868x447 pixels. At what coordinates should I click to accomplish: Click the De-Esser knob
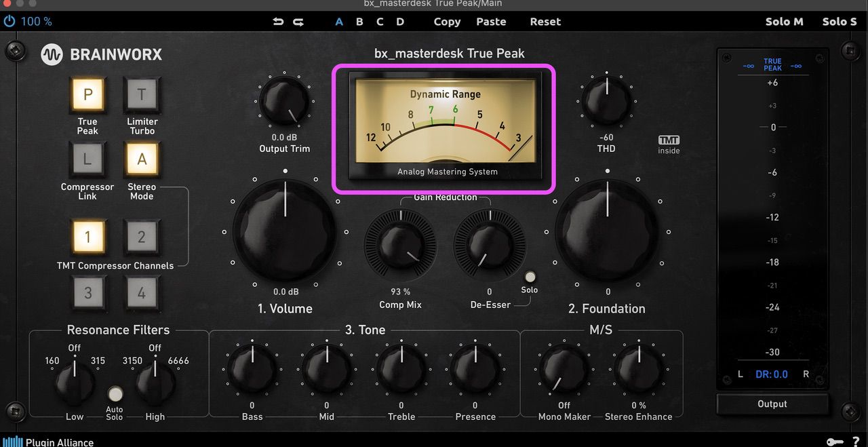pos(489,245)
